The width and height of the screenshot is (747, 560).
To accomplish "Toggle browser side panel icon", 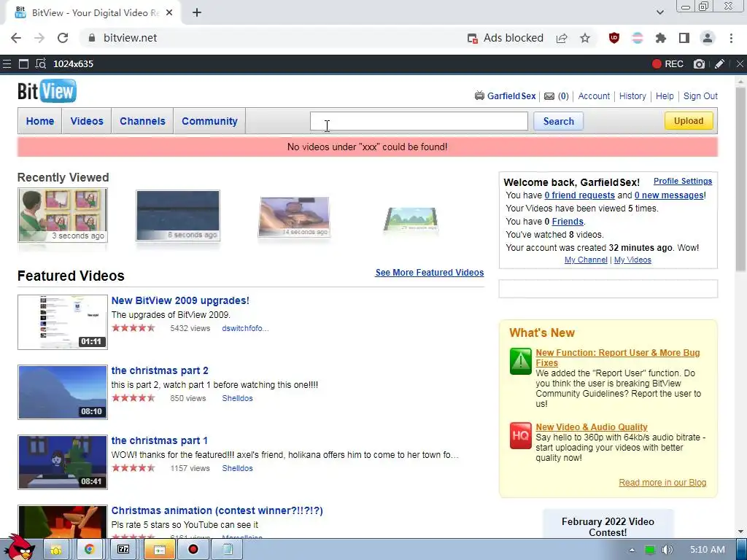I will click(684, 38).
